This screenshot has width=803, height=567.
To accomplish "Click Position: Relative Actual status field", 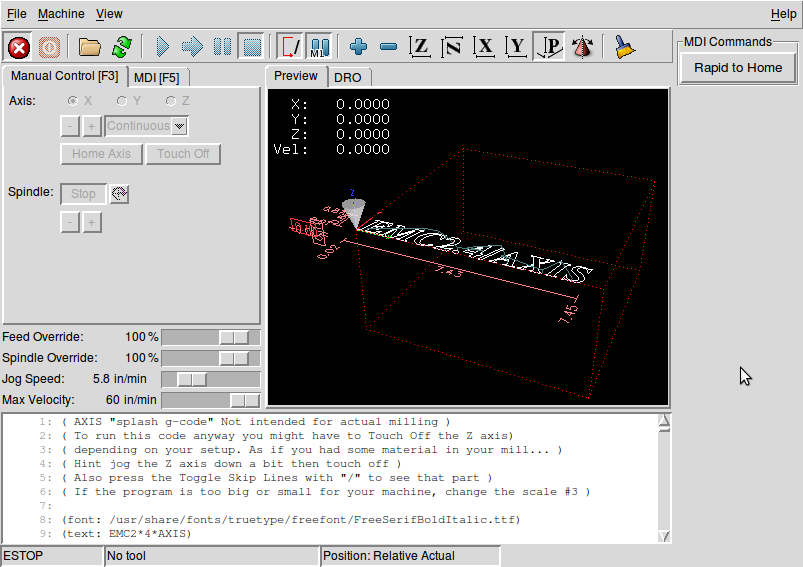I will point(411,556).
